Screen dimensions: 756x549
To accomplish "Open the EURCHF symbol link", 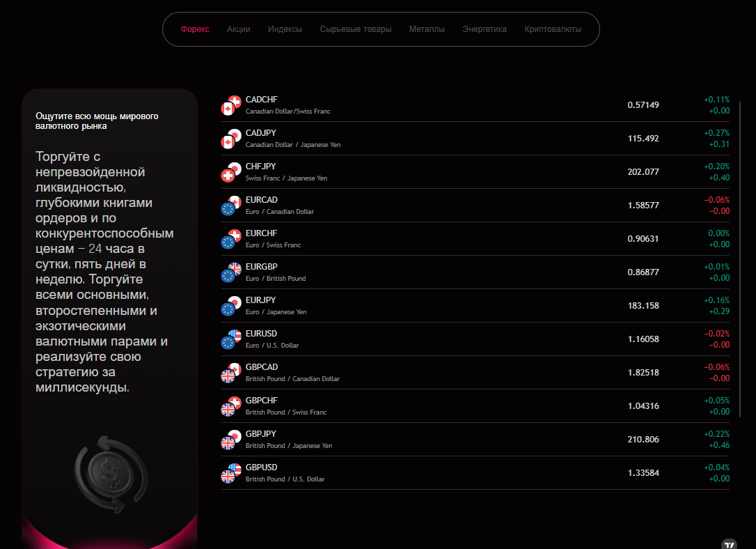I will [261, 233].
